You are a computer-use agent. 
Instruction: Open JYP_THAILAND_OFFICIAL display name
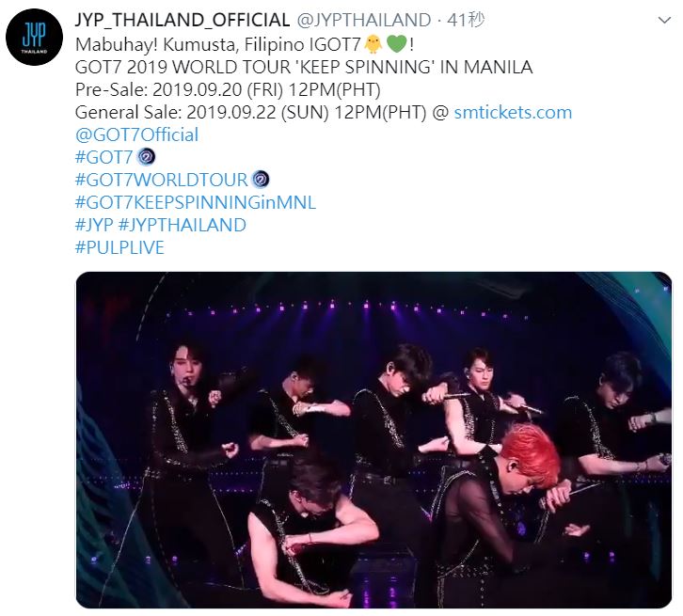coord(183,20)
